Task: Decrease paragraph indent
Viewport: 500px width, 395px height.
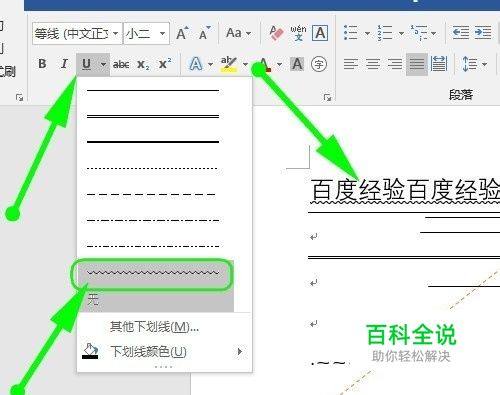Action: coord(461,33)
